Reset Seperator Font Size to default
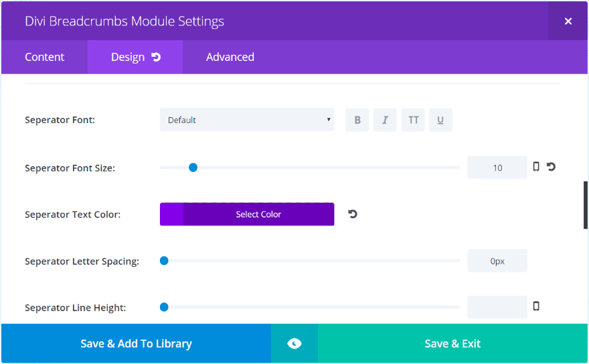 pos(551,167)
